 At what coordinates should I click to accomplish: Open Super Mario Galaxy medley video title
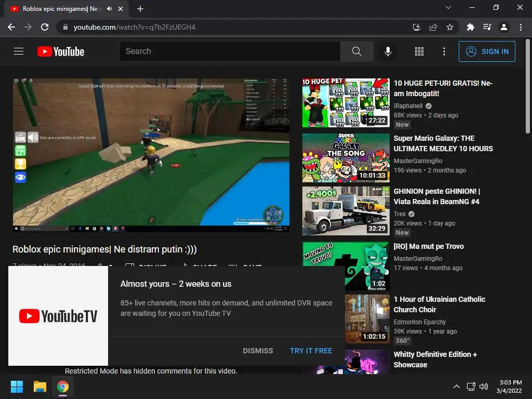[443, 143]
